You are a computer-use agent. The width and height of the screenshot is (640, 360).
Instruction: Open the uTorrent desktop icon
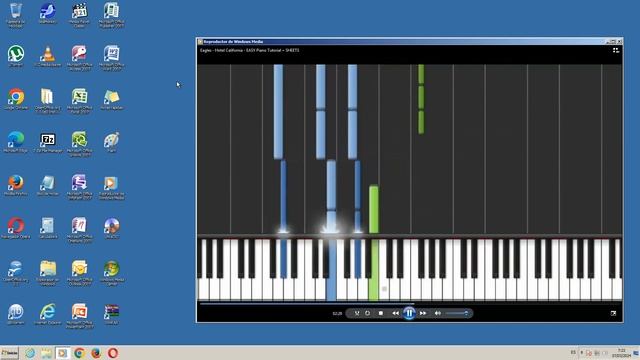(x=16, y=56)
